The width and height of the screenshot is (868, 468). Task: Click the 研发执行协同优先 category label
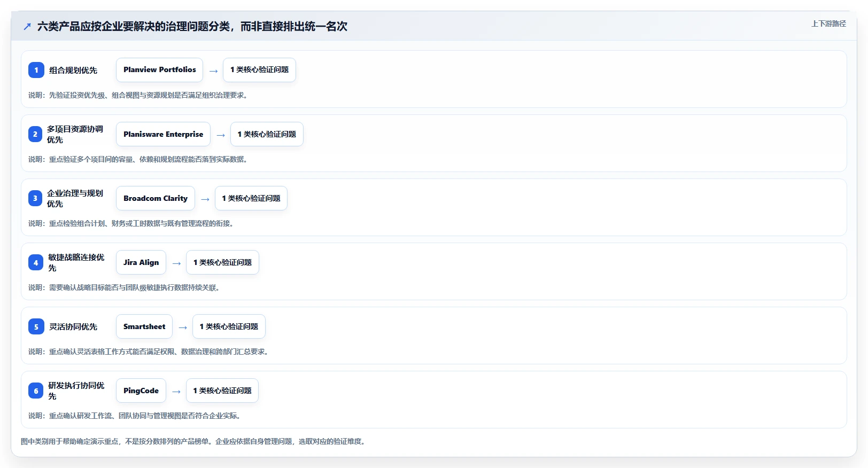76,391
